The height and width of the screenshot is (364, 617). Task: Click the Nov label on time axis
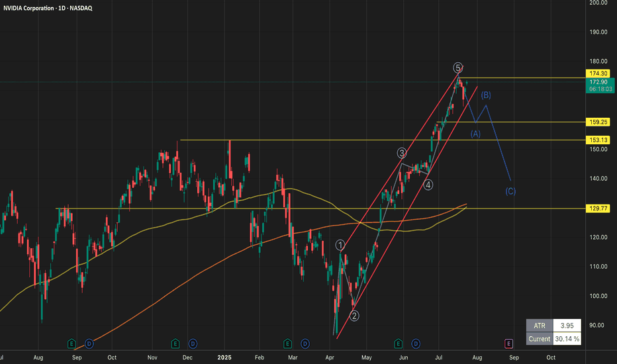pos(152,357)
